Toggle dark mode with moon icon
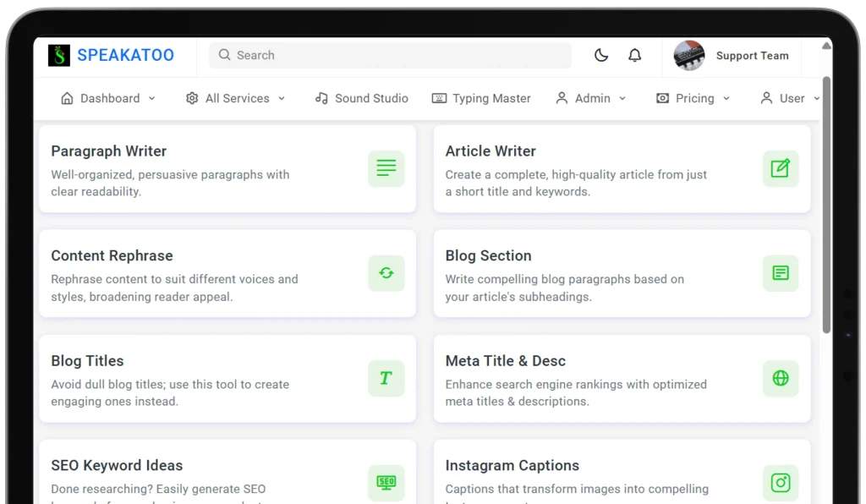Screen dimensions: 866x504 point(601,56)
